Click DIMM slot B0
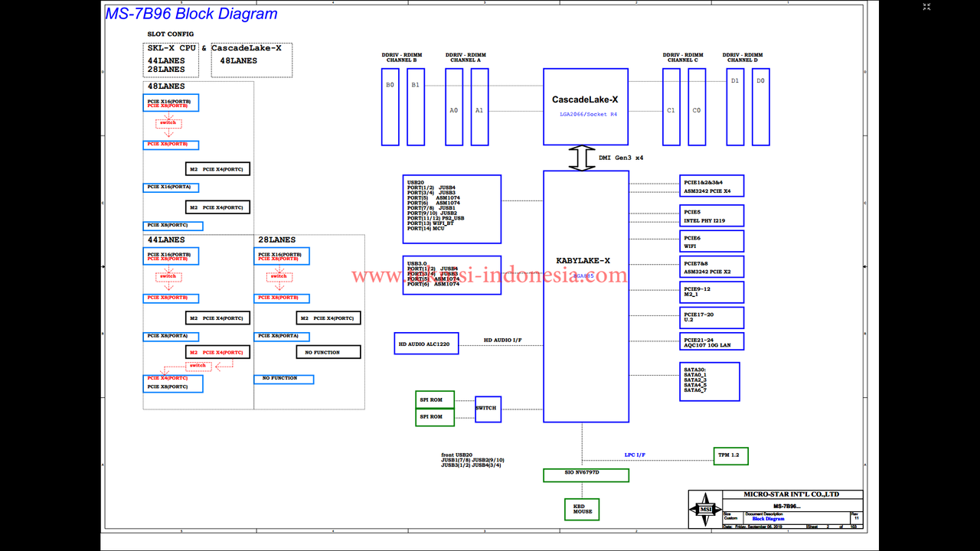Image resolution: width=980 pixels, height=551 pixels. (x=390, y=106)
